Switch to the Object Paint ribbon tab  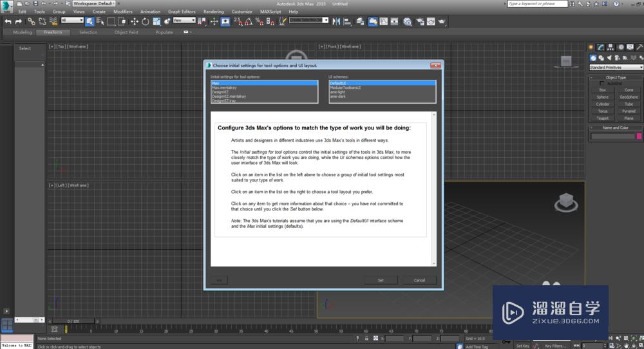[x=126, y=32]
